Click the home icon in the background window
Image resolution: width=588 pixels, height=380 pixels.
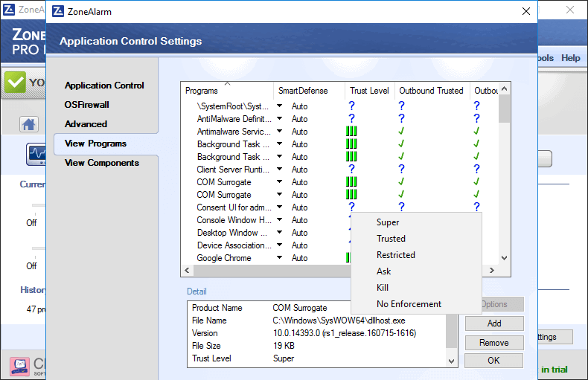click(x=29, y=124)
